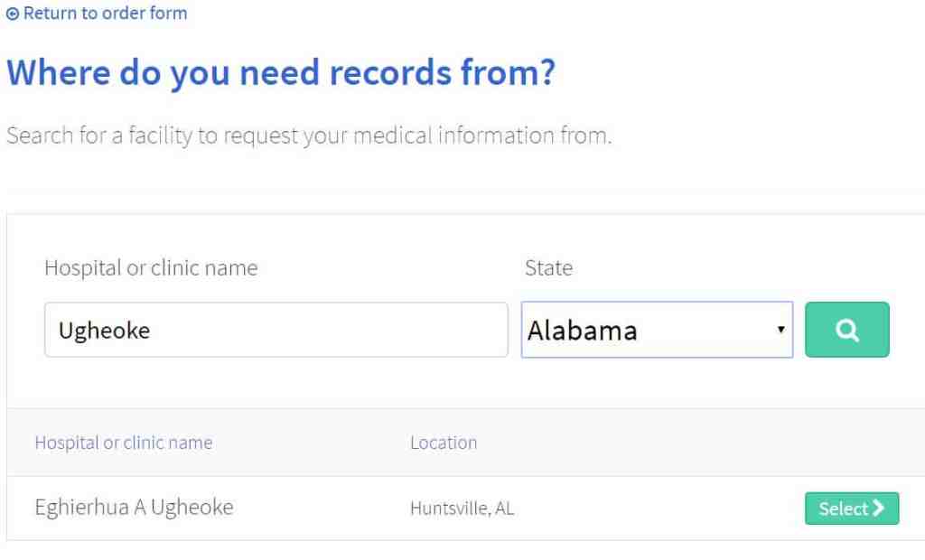
Task: Click the Huntsville, AL location text
Action: point(462,509)
